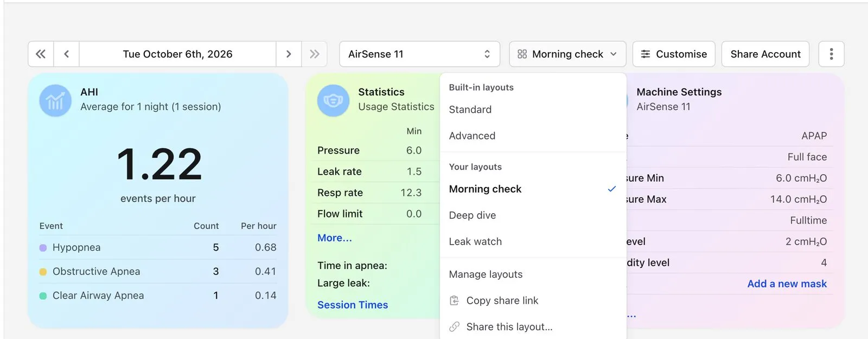Image resolution: width=868 pixels, height=339 pixels.
Task: Open the More... statistics link
Action: pyautogui.click(x=335, y=238)
